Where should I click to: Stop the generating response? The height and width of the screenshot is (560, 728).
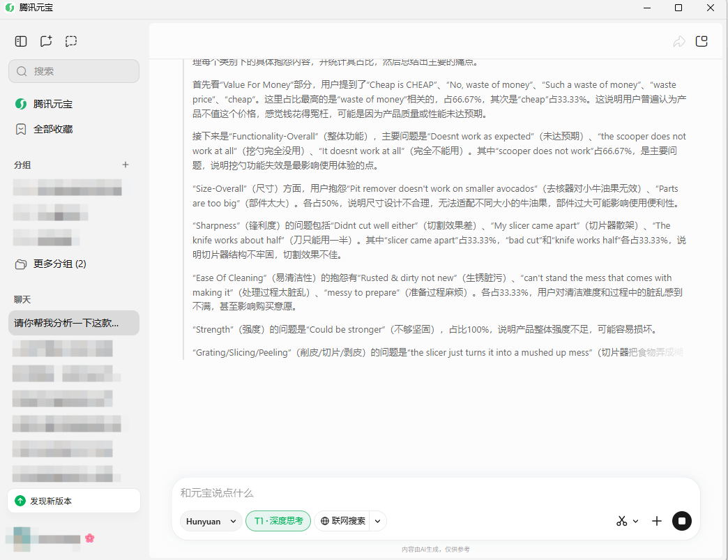click(x=681, y=521)
